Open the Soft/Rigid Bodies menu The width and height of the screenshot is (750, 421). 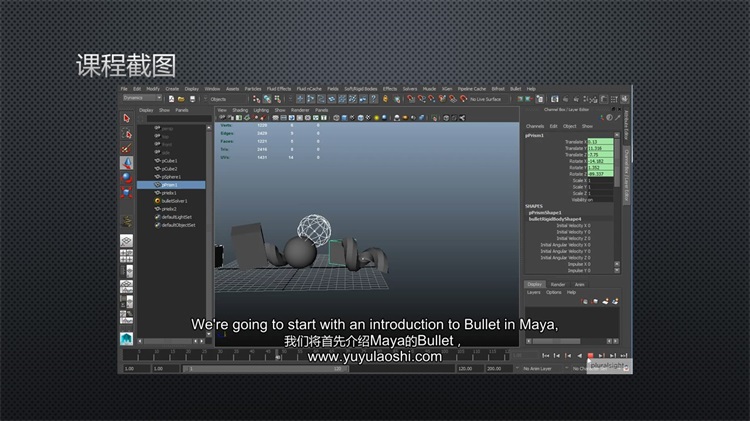[361, 89]
